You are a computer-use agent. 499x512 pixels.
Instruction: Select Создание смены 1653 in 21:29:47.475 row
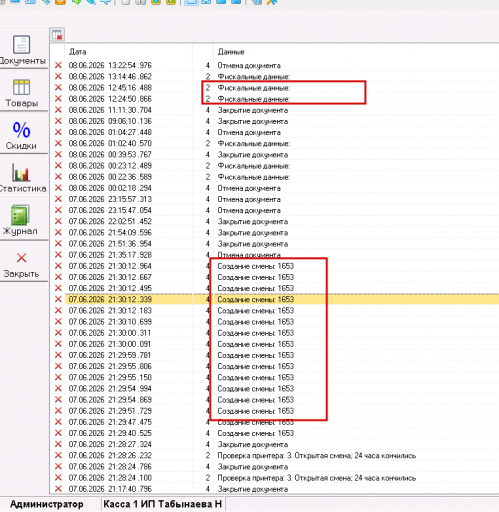point(256,422)
